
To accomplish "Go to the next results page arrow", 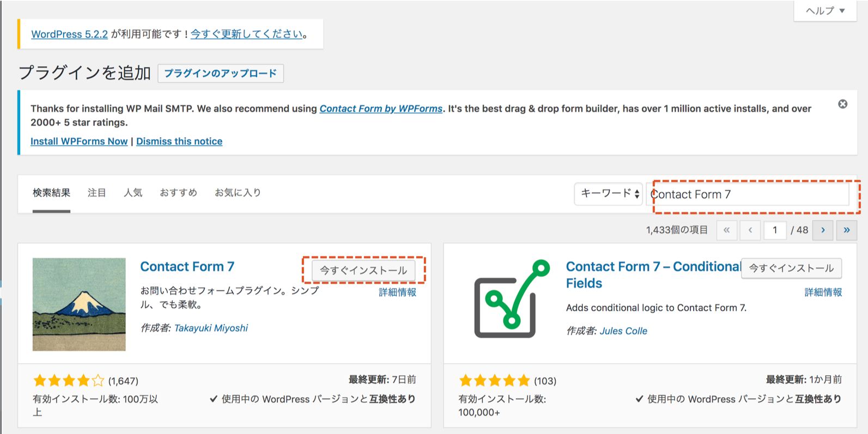I will (x=823, y=230).
